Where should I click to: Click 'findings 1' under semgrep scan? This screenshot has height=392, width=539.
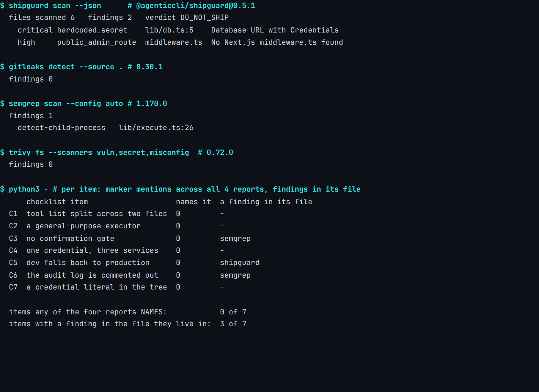point(31,116)
